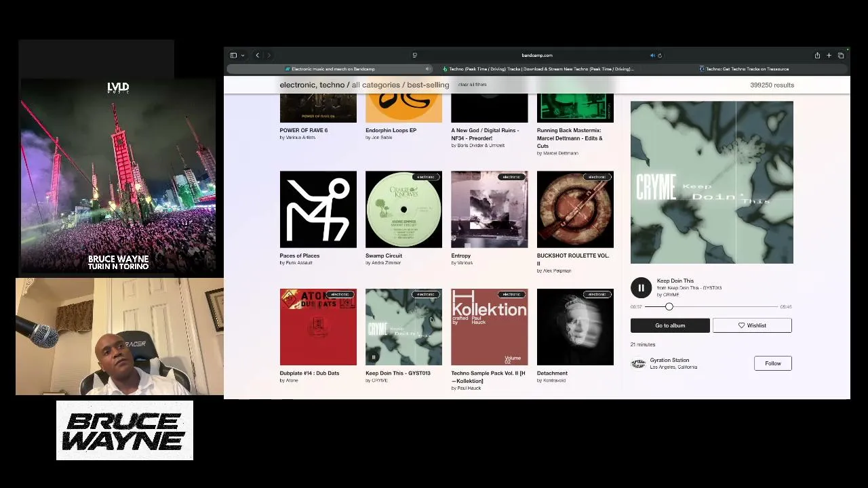Open the all categories filter
868x488 pixels.
point(376,85)
